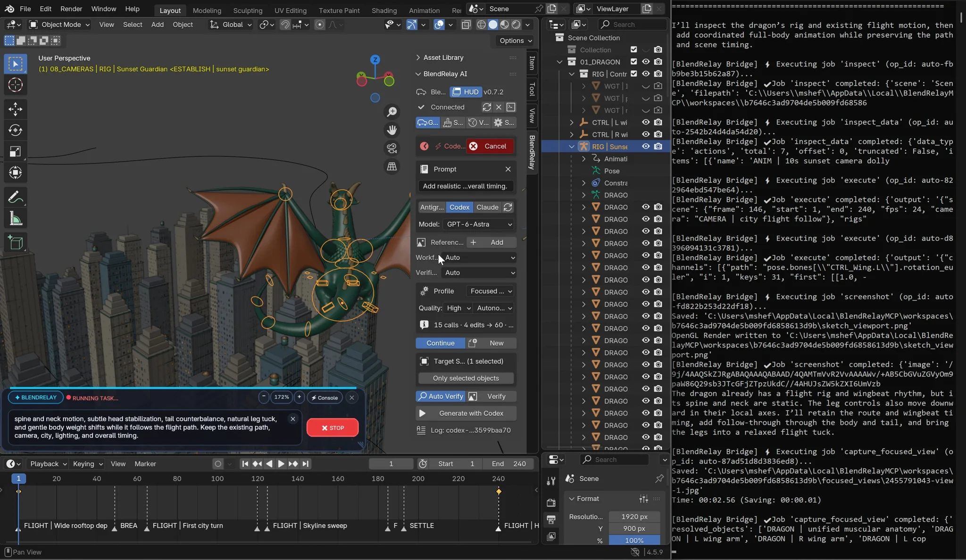The height and width of the screenshot is (560, 966).
Task: Click the red STOP button
Action: 333,428
